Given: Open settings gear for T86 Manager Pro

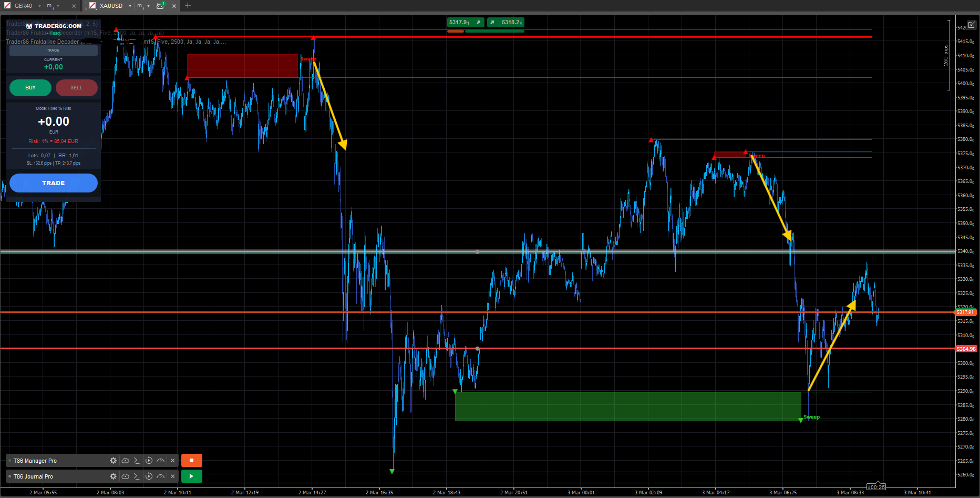Looking at the screenshot, I should 113,461.
